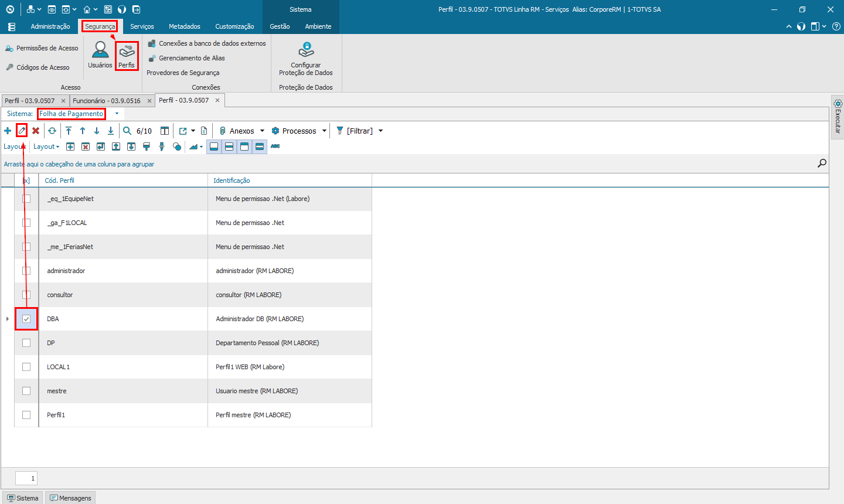844x504 pixels.
Task: Click Códigos de Acesso
Action: (38, 67)
